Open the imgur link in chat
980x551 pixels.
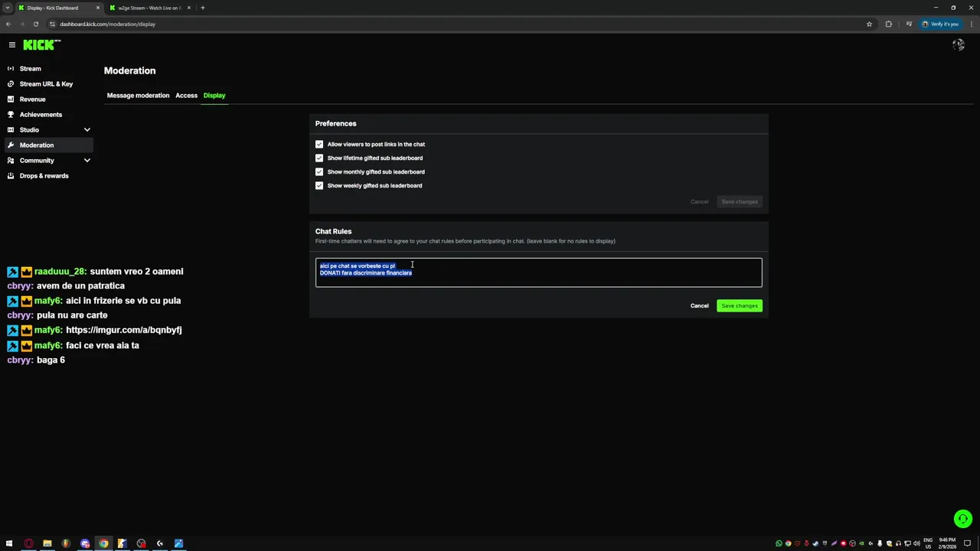coord(123,330)
